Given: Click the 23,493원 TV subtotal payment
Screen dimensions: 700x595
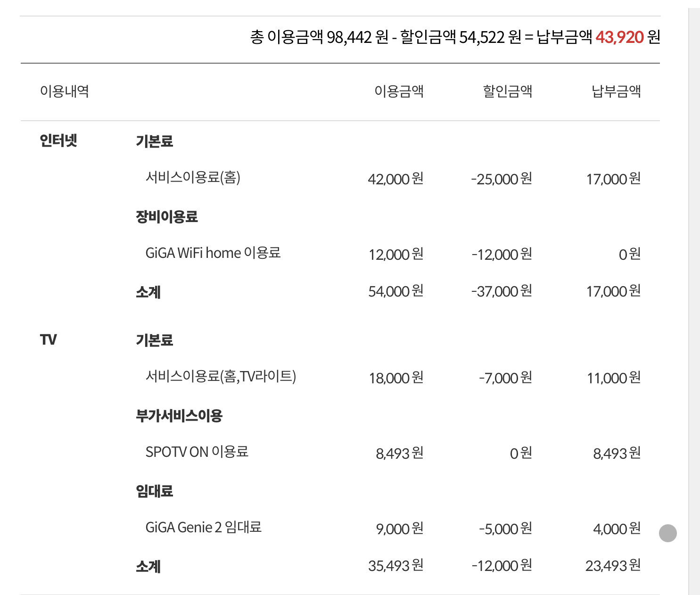Looking at the screenshot, I should [613, 566].
